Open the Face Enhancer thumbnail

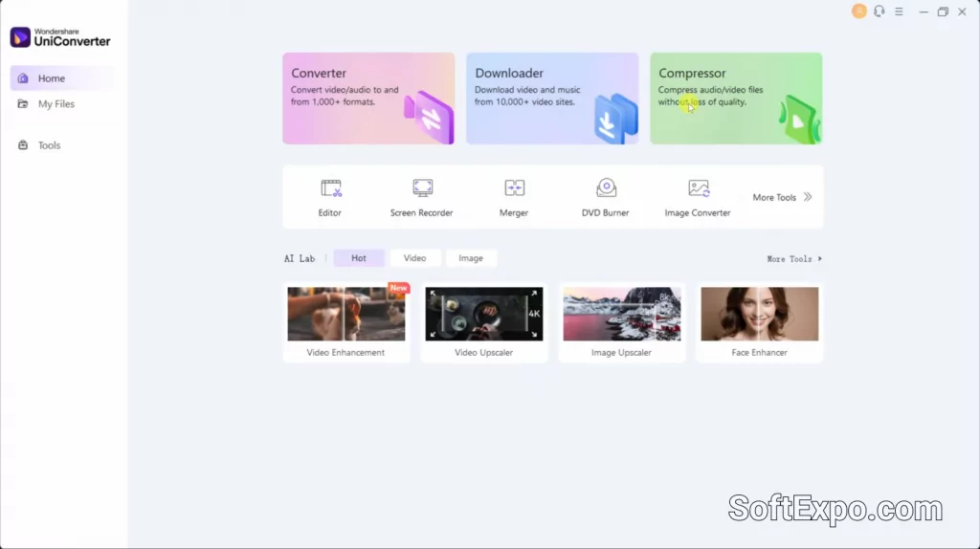coord(759,315)
